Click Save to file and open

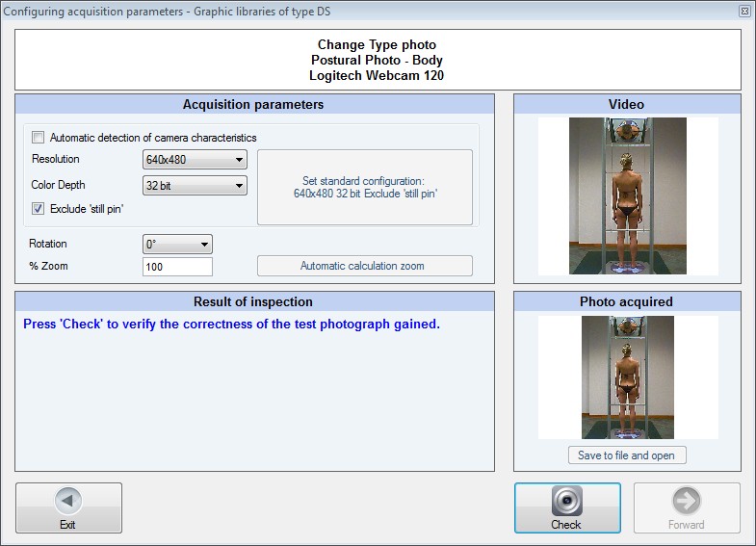(627, 455)
